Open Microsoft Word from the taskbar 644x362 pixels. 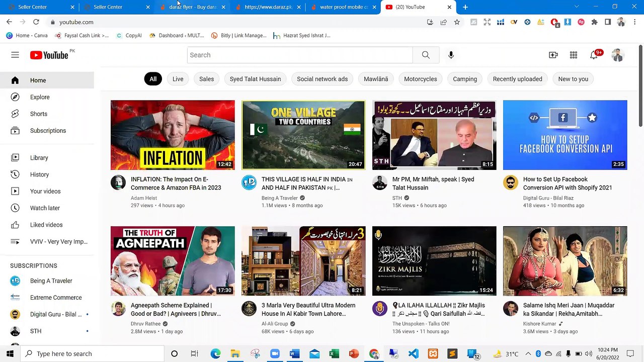click(x=294, y=353)
